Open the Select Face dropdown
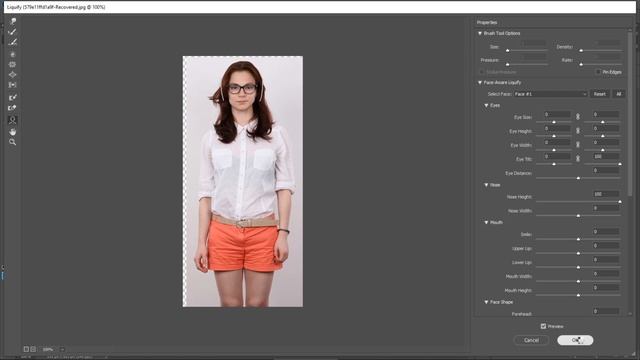This screenshot has height=360, width=640. pos(550,94)
